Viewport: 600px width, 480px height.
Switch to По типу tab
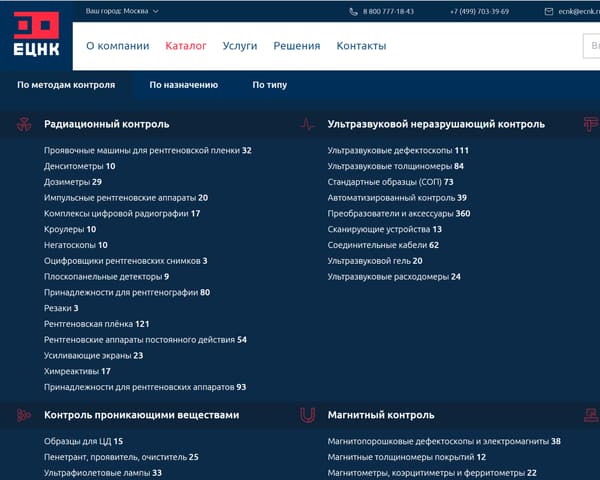click(269, 85)
